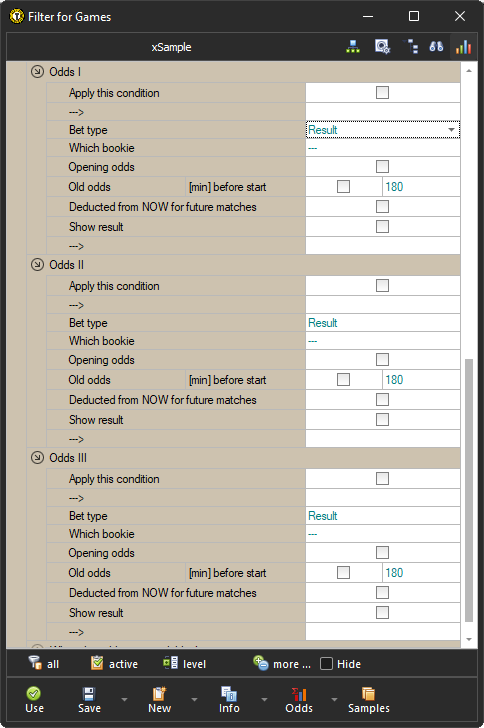Open the Info dropdown arrow
484x728 pixels.
point(264,699)
